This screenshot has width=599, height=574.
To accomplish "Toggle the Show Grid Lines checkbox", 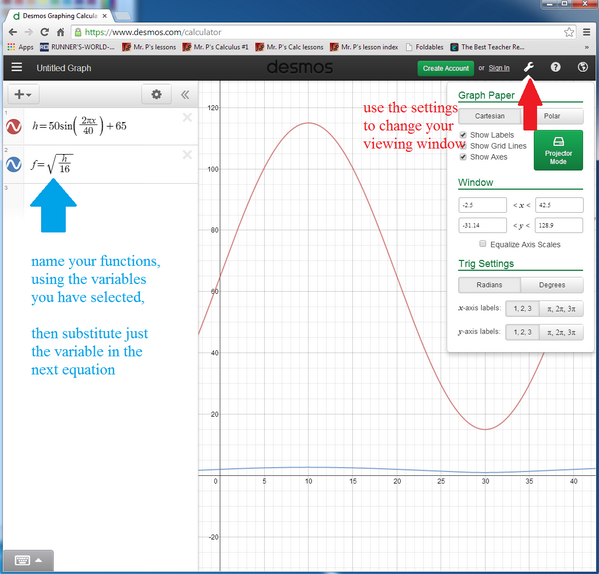I will point(463,146).
